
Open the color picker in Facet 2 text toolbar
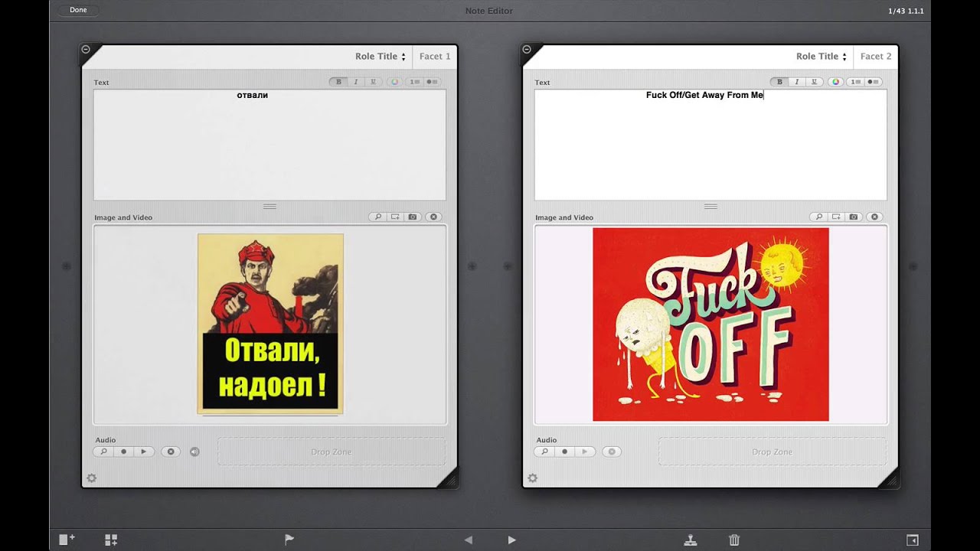[836, 82]
